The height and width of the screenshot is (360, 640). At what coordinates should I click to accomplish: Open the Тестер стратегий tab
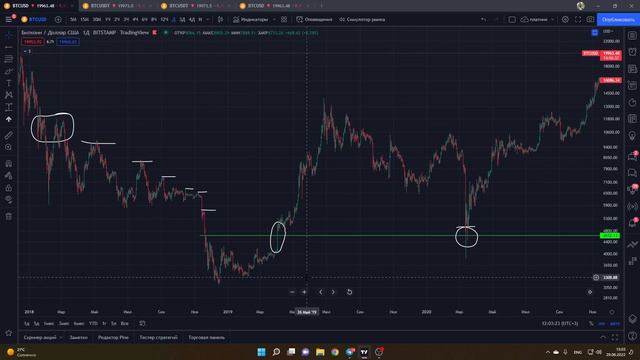click(x=158, y=338)
